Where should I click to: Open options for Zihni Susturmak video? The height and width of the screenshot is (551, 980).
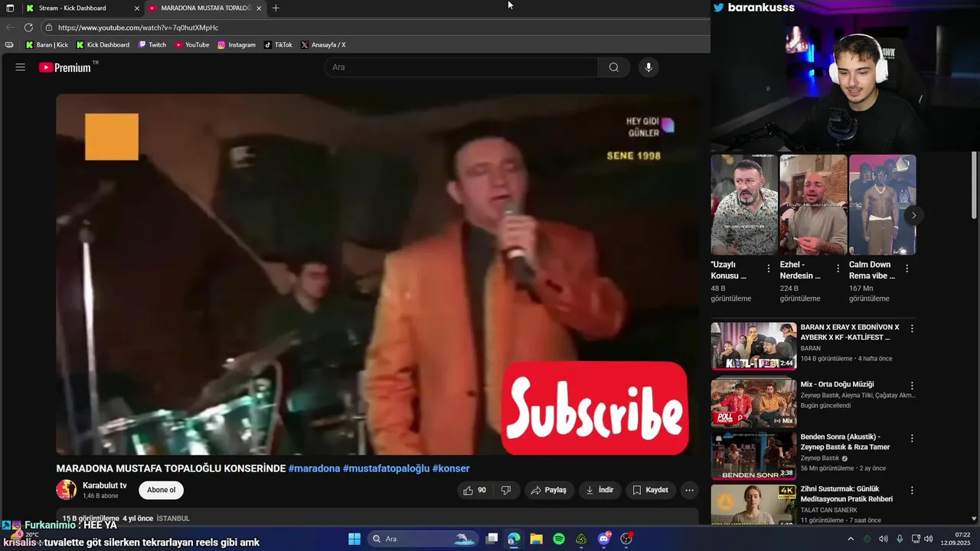(x=912, y=491)
